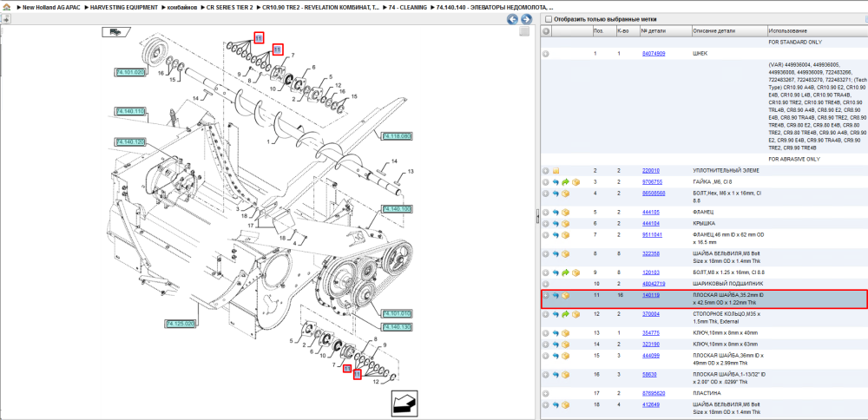Screen dimensions: 868x420
Task: Click green arrow icon for part 9706755
Action: coord(566,182)
